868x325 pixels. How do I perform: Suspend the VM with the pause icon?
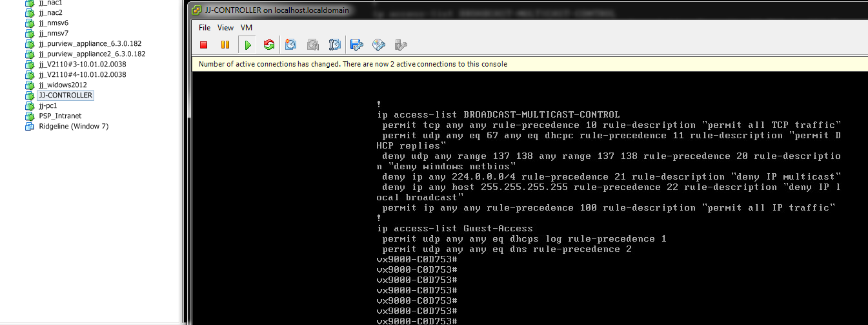(225, 45)
